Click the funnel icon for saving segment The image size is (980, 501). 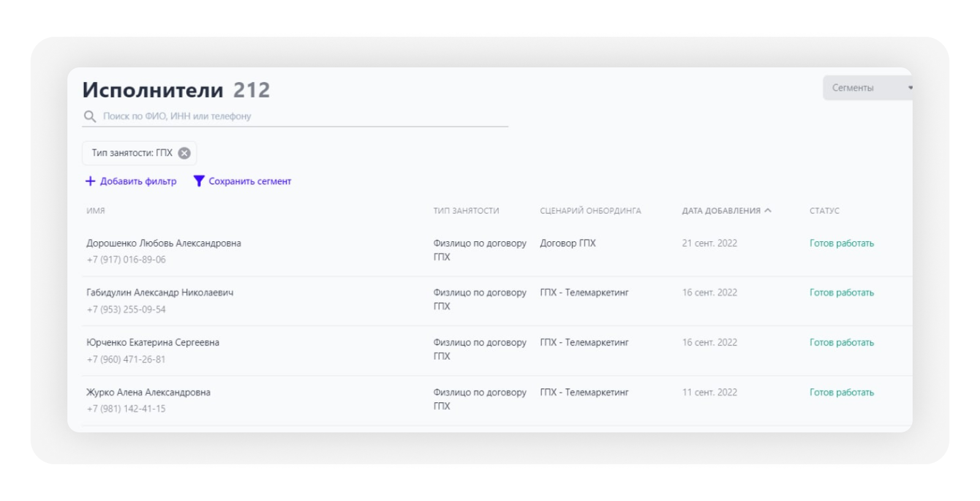pyautogui.click(x=198, y=181)
